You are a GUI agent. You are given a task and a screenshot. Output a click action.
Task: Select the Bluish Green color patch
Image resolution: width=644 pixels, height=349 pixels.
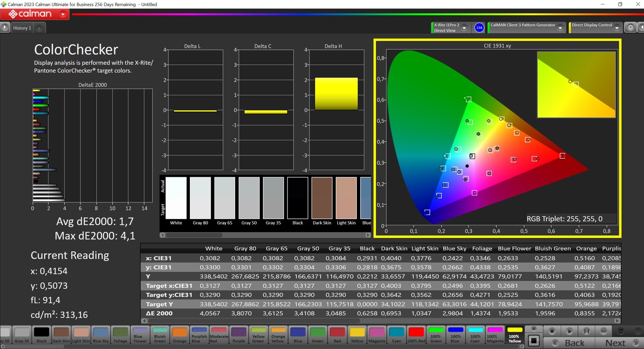(160, 335)
